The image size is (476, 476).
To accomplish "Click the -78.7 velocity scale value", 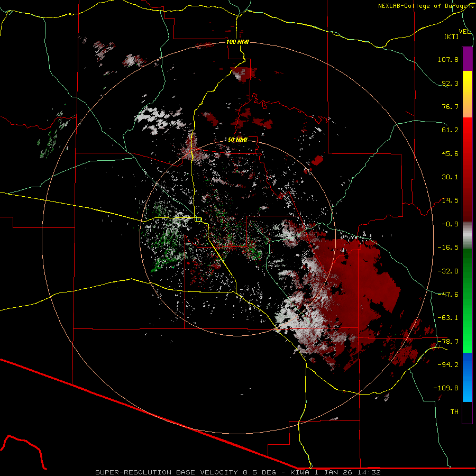I will click(448, 342).
